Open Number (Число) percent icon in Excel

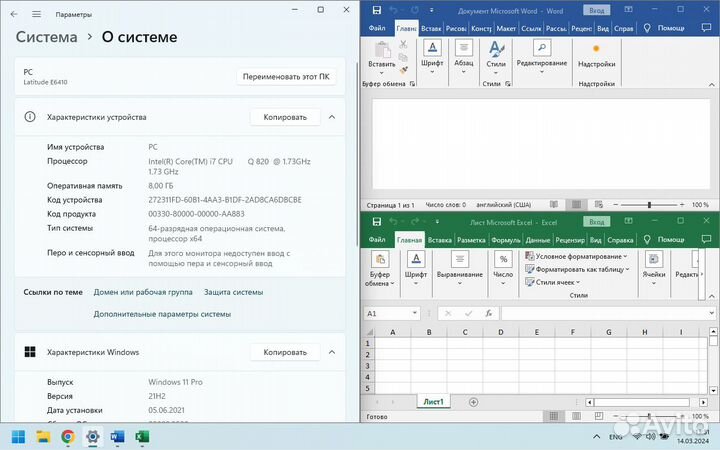click(503, 259)
